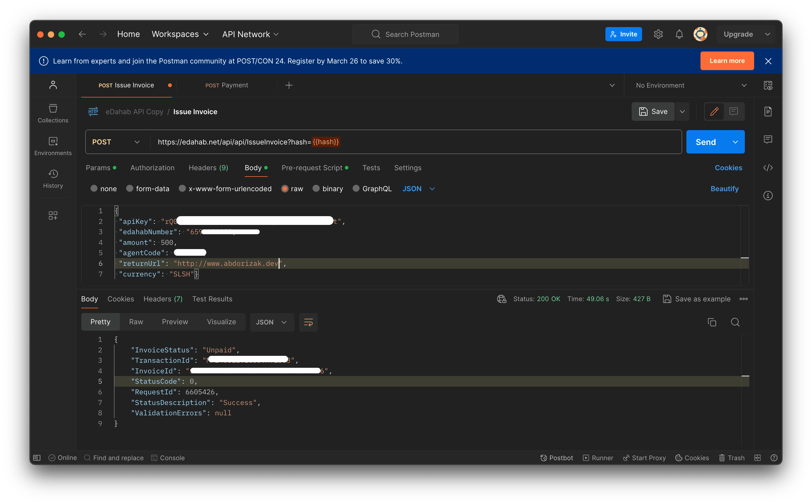Open the Params request tab
The width and height of the screenshot is (812, 504).
click(101, 168)
